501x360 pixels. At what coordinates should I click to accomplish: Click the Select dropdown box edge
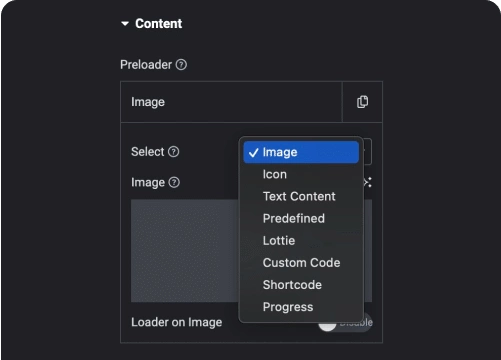click(x=367, y=152)
